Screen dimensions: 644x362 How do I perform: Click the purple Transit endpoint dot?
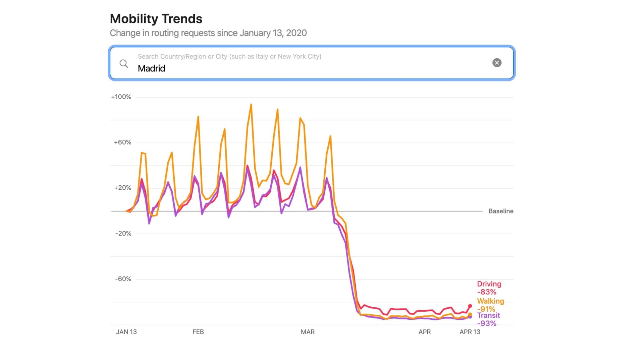(x=470, y=317)
